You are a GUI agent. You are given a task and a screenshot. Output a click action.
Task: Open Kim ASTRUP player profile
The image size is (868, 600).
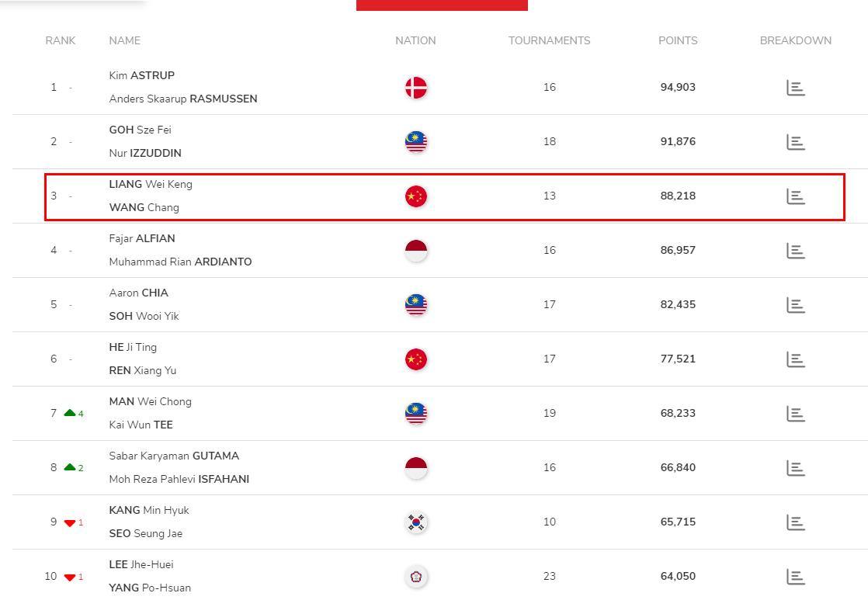pyautogui.click(x=142, y=75)
